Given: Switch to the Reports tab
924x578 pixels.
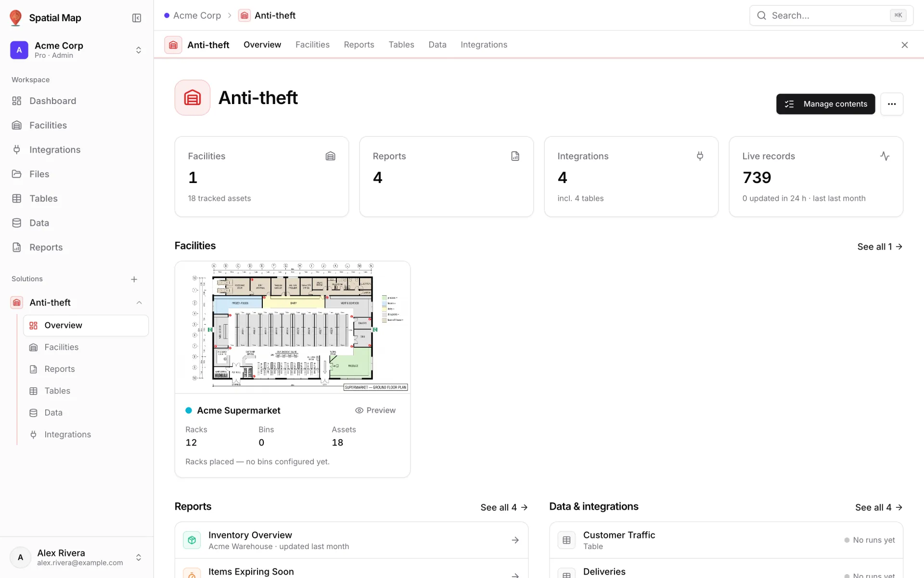Looking at the screenshot, I should point(359,45).
